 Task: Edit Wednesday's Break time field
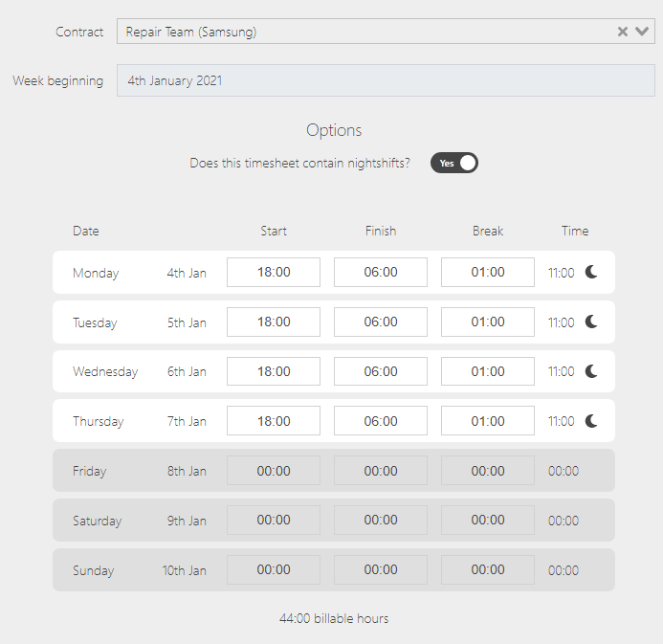click(x=488, y=371)
